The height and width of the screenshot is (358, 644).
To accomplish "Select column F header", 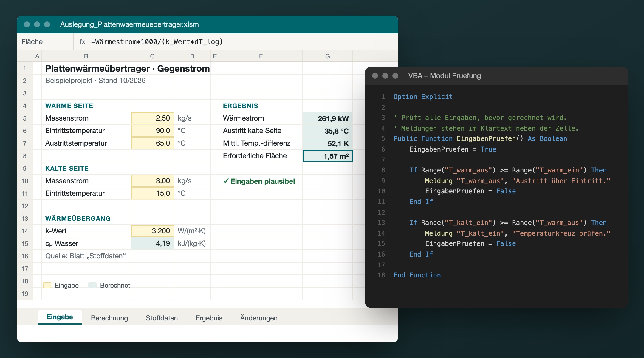I will point(261,56).
